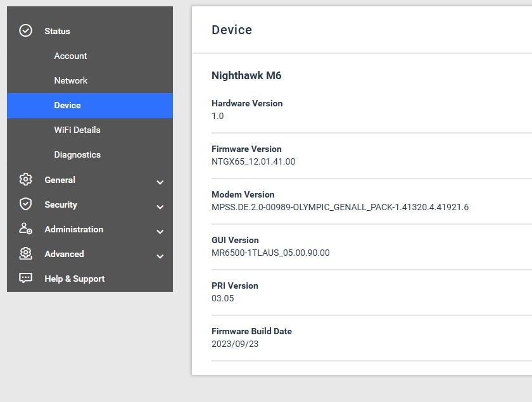Open the Diagnostics page
This screenshot has height=402, width=532.
(x=77, y=154)
